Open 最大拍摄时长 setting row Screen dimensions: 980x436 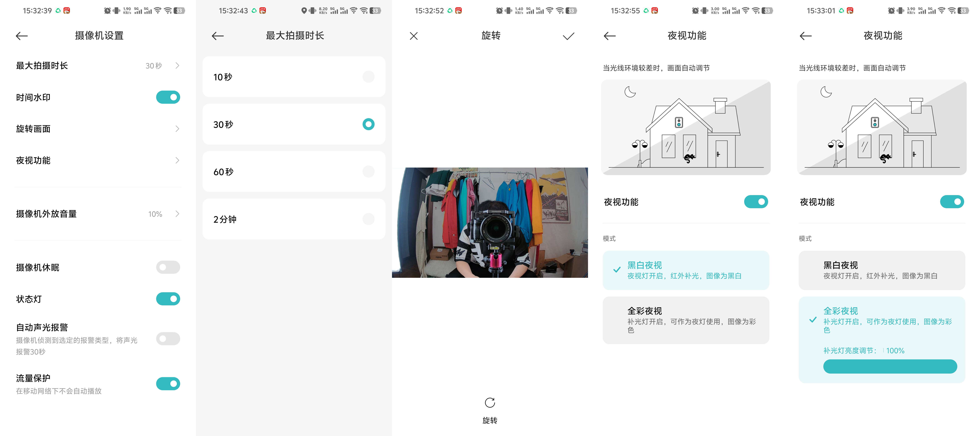tap(98, 66)
